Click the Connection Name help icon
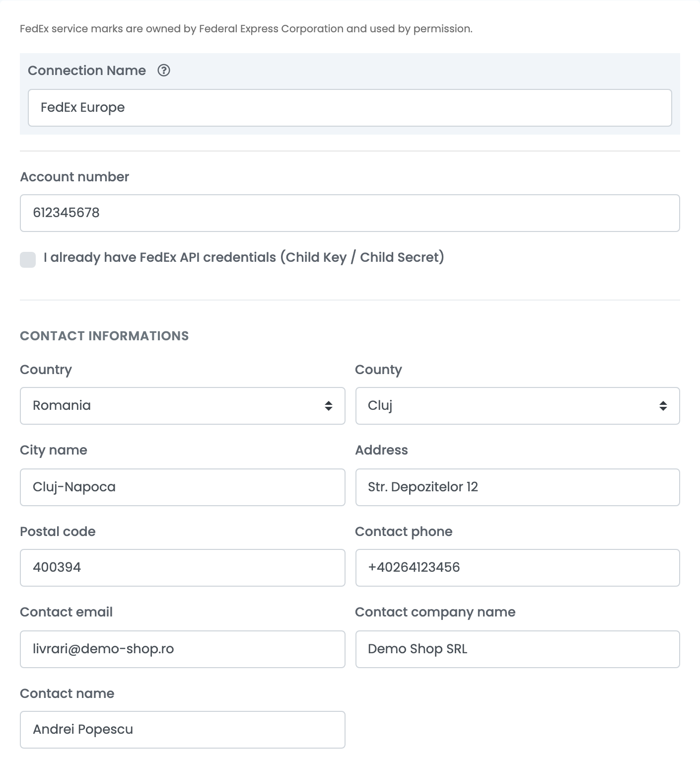Screen dimensions: 700x767 coord(164,71)
